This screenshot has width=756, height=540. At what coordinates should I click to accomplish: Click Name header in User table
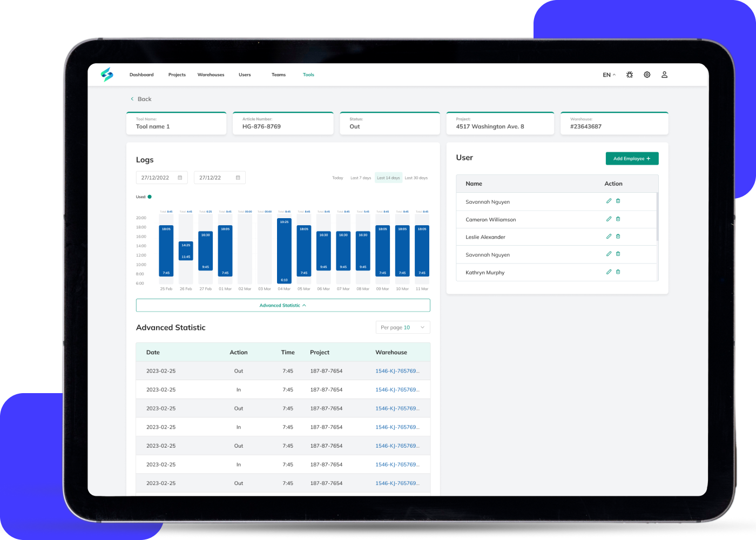[x=474, y=184]
